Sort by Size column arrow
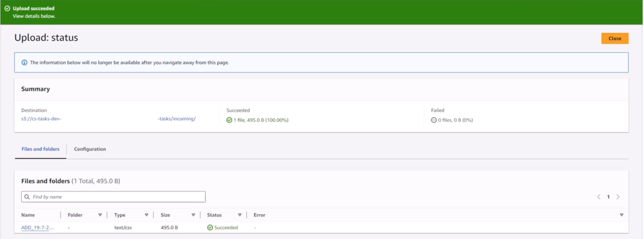The image size is (644, 239). [x=193, y=215]
